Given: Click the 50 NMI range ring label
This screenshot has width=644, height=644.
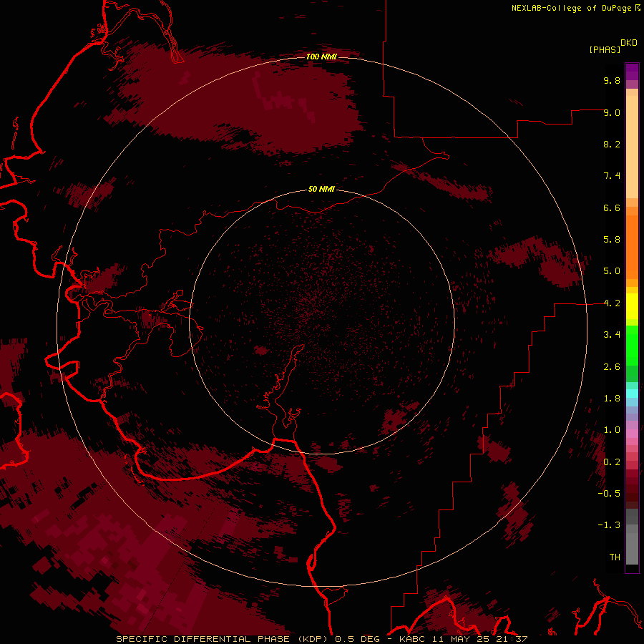Looking at the screenshot, I should click(321, 189).
